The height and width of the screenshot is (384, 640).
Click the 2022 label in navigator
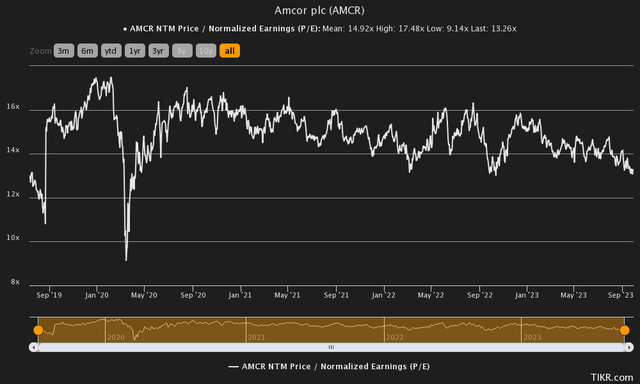pos(395,337)
